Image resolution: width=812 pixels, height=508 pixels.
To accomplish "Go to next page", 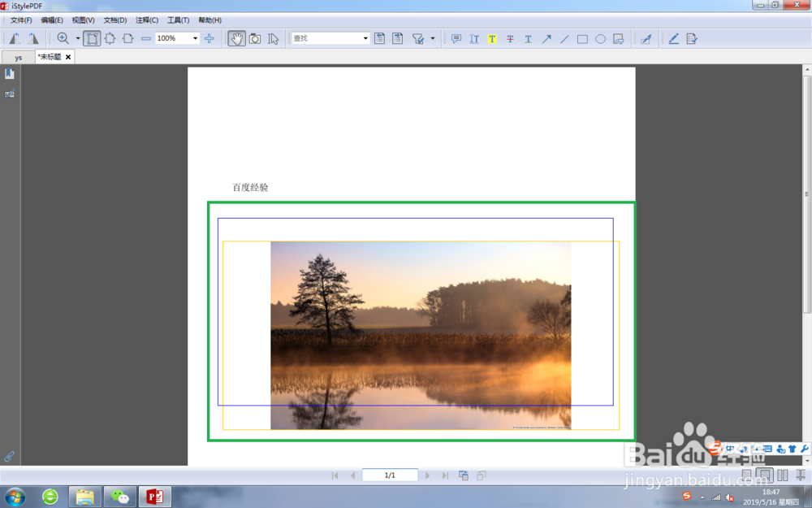I will [427, 475].
